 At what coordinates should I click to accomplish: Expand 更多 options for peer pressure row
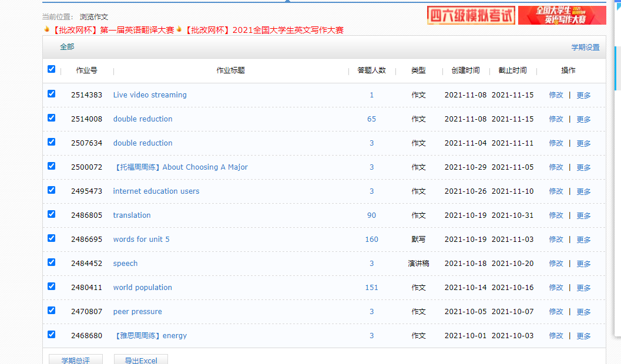(583, 312)
